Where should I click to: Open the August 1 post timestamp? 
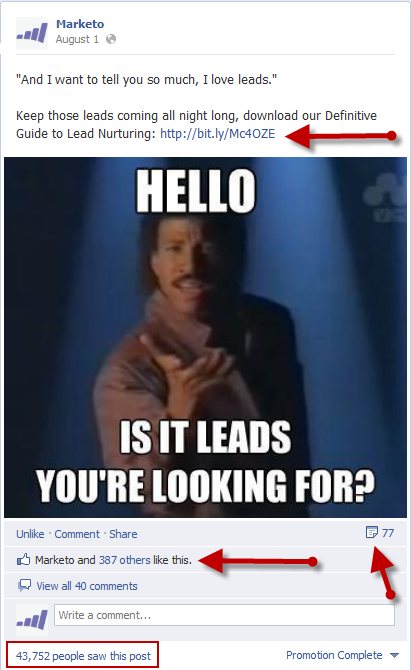coord(77,39)
